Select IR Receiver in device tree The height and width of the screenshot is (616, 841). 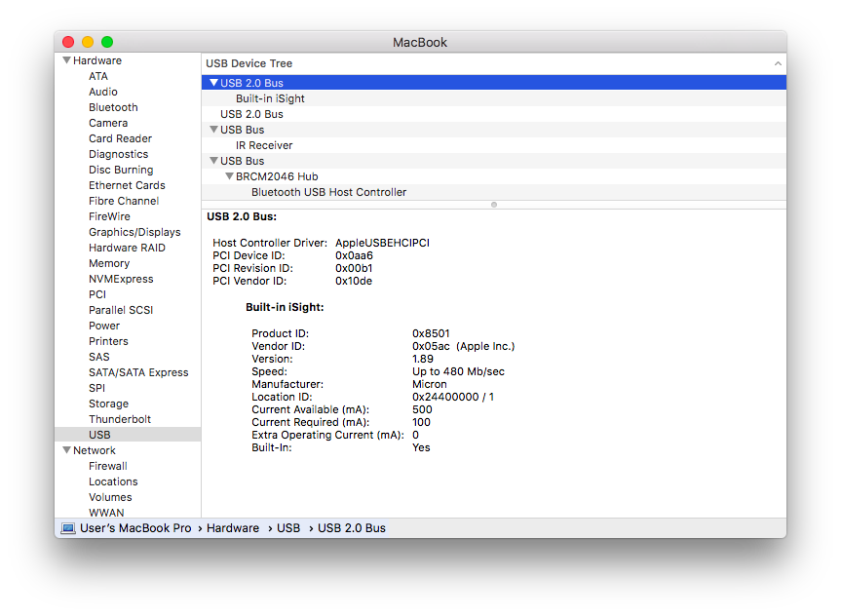[x=494, y=145]
